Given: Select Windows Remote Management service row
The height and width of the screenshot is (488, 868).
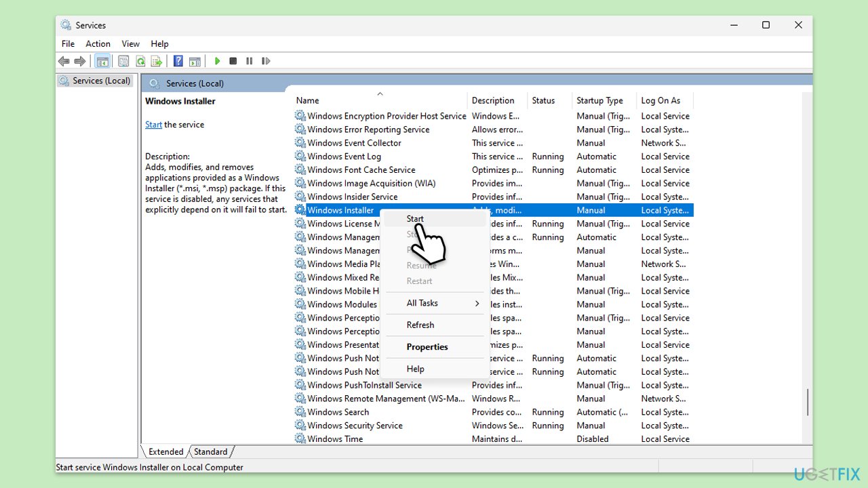Looking at the screenshot, I should point(493,399).
